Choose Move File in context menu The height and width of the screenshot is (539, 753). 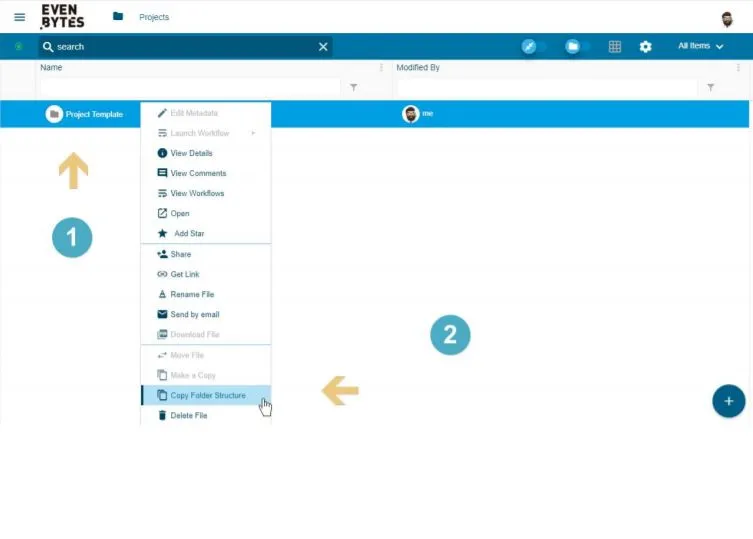coord(206,355)
